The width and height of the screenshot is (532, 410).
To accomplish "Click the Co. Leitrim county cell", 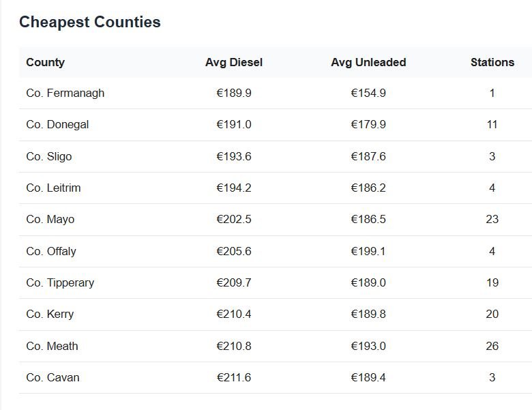I will (x=53, y=188).
